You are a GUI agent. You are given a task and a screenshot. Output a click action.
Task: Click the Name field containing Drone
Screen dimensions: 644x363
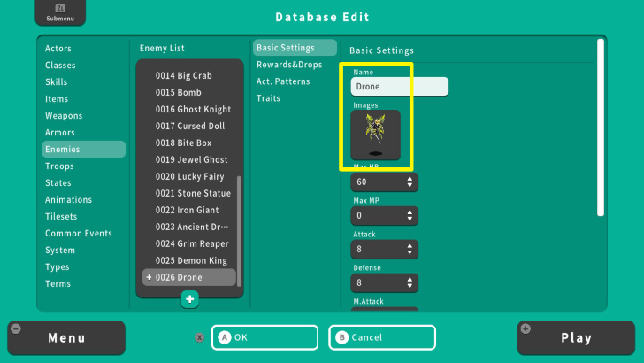[x=399, y=87]
